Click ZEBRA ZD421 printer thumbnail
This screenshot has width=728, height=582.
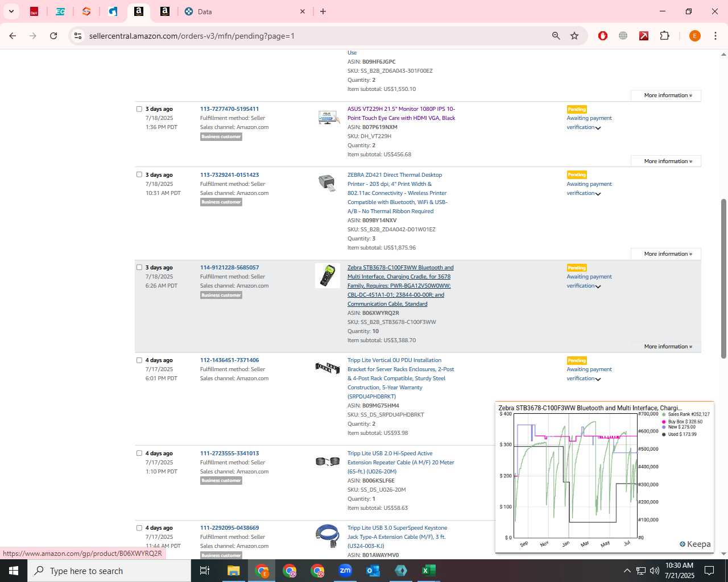tap(327, 183)
